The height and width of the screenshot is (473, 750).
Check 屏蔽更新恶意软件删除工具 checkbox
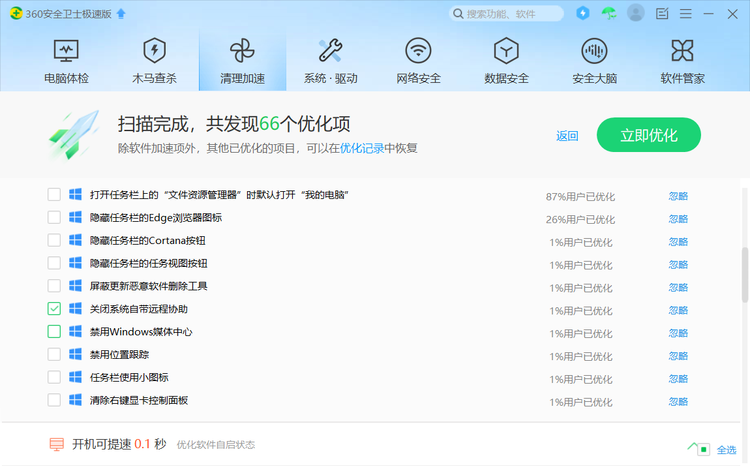(54, 286)
